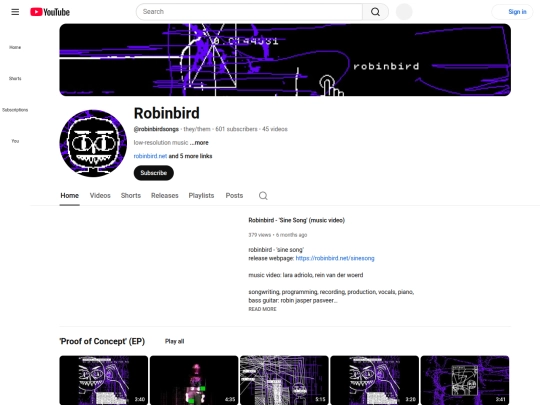This screenshot has width=540, height=405.
Task: Click the circular button beside search
Action: tap(404, 12)
